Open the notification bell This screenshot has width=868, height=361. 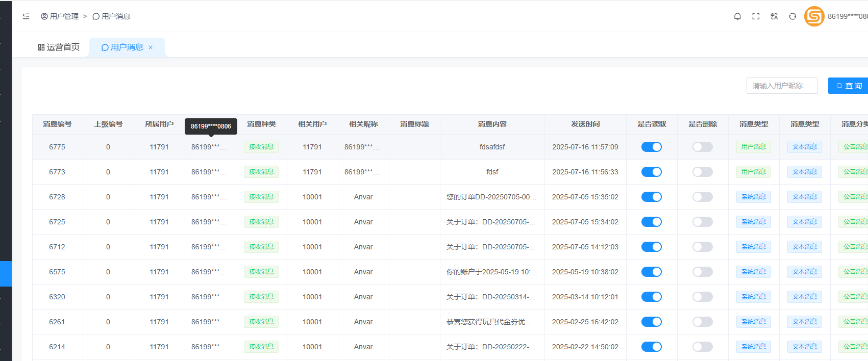coord(737,16)
